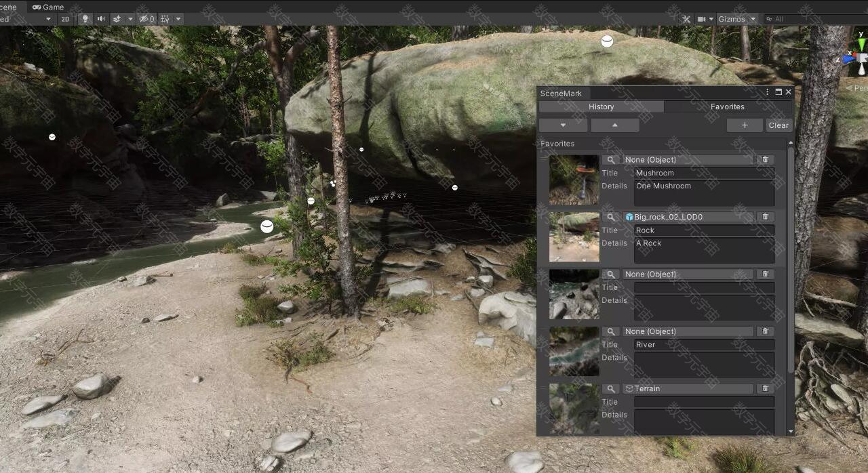Toggle hidden objects visibility eye icon
Viewport: 868px width, 473px height.
coord(146,19)
